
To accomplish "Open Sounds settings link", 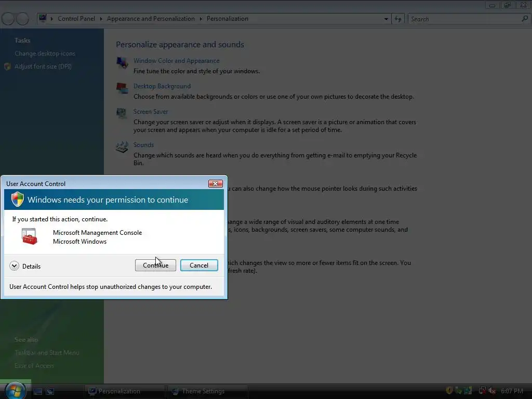I will (x=143, y=145).
